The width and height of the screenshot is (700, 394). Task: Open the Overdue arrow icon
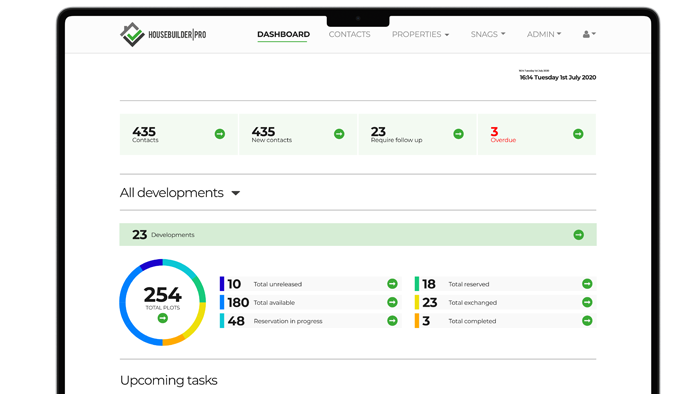(578, 134)
